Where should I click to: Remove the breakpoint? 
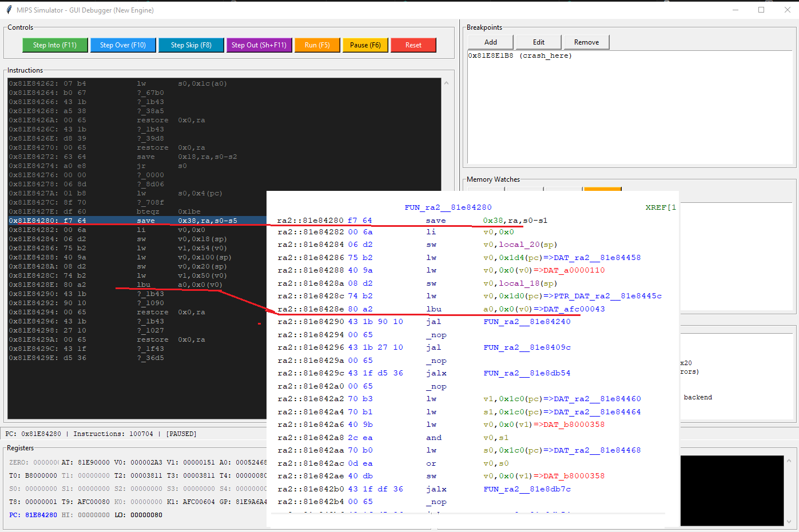coord(586,42)
